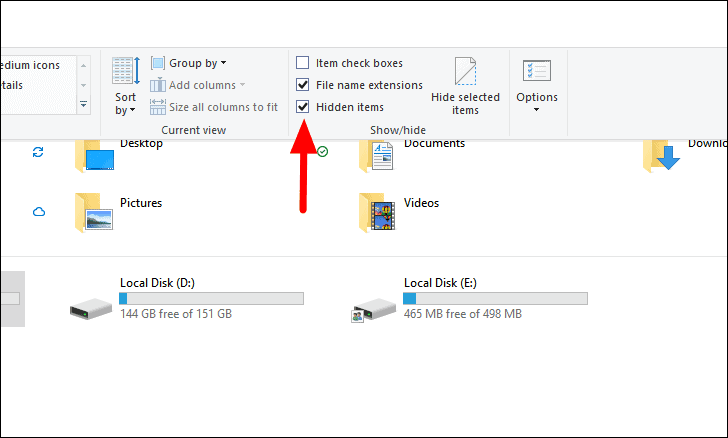The width and height of the screenshot is (728, 438).
Task: Enable Item check boxes checkbox
Action: [303, 62]
